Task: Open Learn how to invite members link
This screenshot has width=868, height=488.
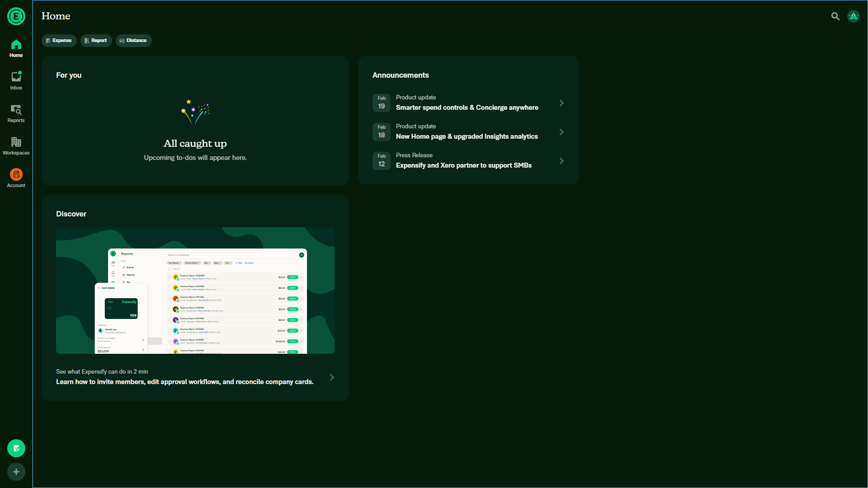Action: coord(184,382)
